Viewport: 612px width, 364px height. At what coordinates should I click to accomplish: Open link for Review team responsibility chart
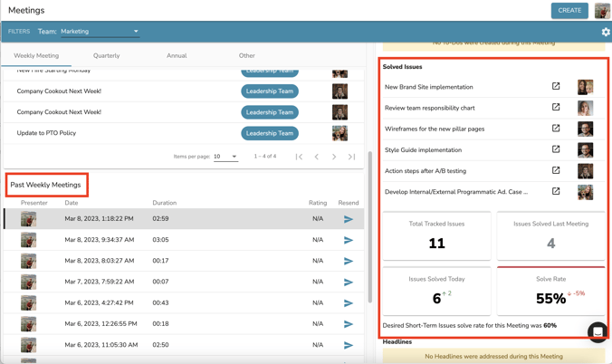pyautogui.click(x=556, y=107)
